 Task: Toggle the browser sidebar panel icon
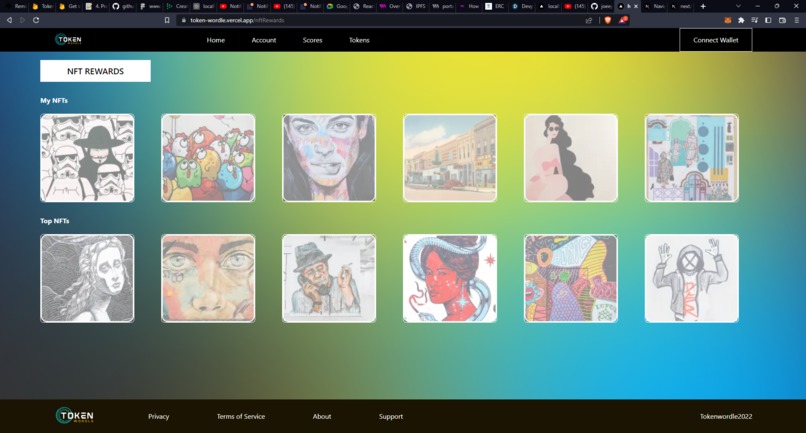pyautogui.click(x=768, y=20)
